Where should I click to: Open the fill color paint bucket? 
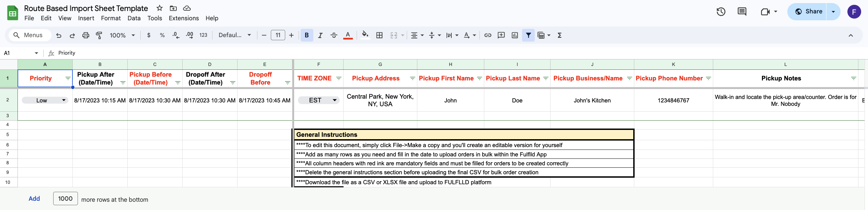[x=365, y=35]
